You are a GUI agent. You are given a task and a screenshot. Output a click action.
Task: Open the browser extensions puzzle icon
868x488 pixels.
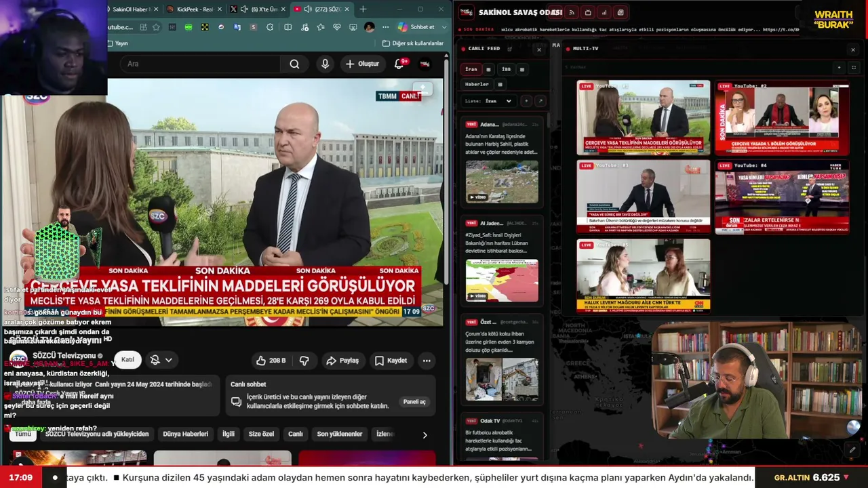click(x=270, y=27)
